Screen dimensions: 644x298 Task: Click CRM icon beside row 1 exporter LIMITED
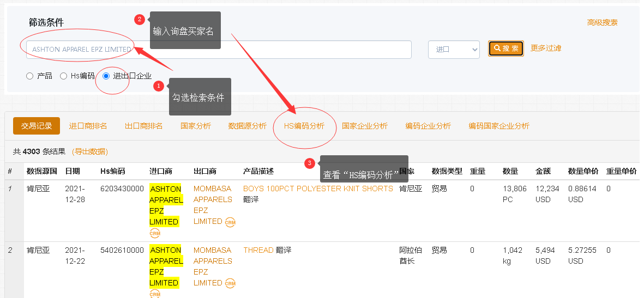[230, 222]
